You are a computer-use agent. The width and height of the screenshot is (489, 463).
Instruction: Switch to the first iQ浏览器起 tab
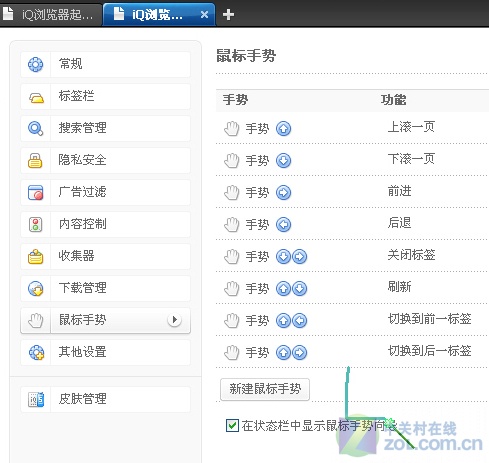[x=51, y=15]
